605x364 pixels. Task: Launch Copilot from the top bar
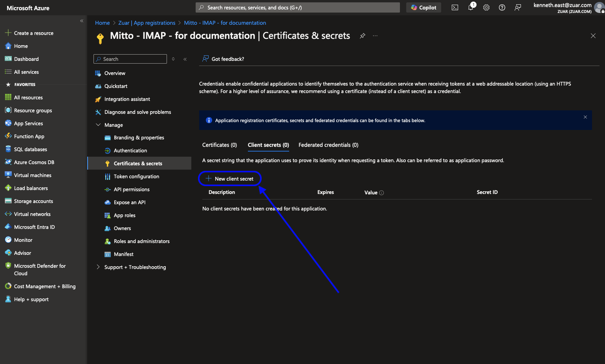[423, 7]
